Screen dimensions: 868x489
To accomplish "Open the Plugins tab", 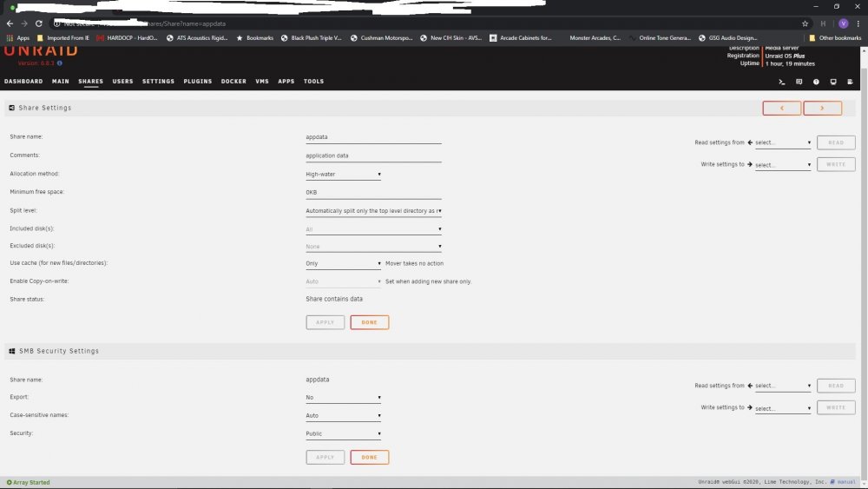I will 198,82.
